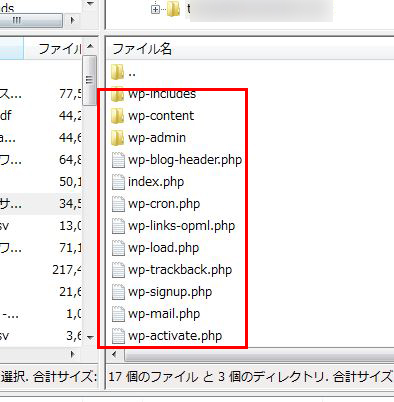Select the index.php file name
394x402 pixels.
click(x=156, y=182)
